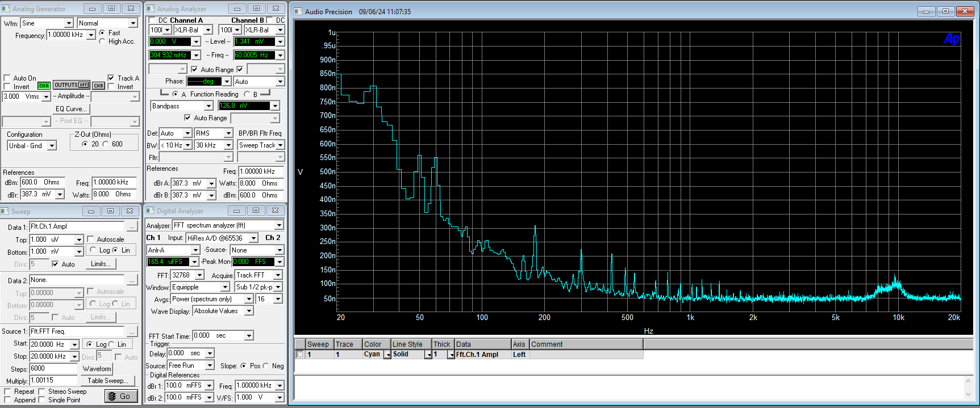
Task: Click the Comment column header
Action: [586, 344]
